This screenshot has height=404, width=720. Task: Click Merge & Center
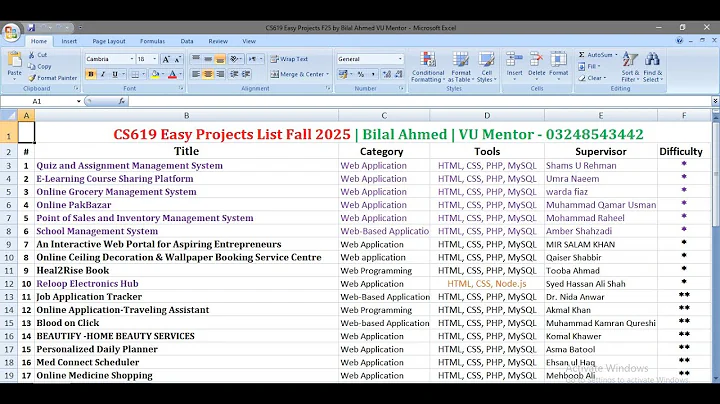point(297,74)
